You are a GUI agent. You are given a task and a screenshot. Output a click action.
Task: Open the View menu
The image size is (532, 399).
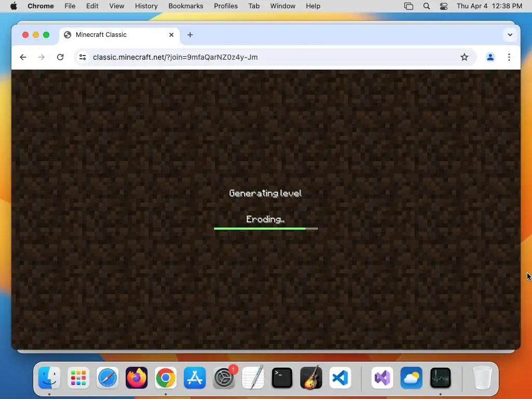pyautogui.click(x=116, y=6)
